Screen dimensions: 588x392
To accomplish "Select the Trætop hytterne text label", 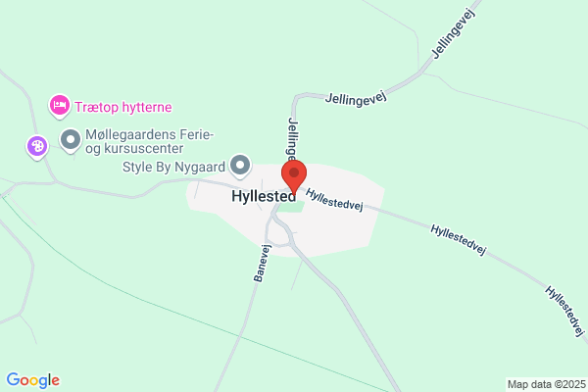I will pos(123,107).
